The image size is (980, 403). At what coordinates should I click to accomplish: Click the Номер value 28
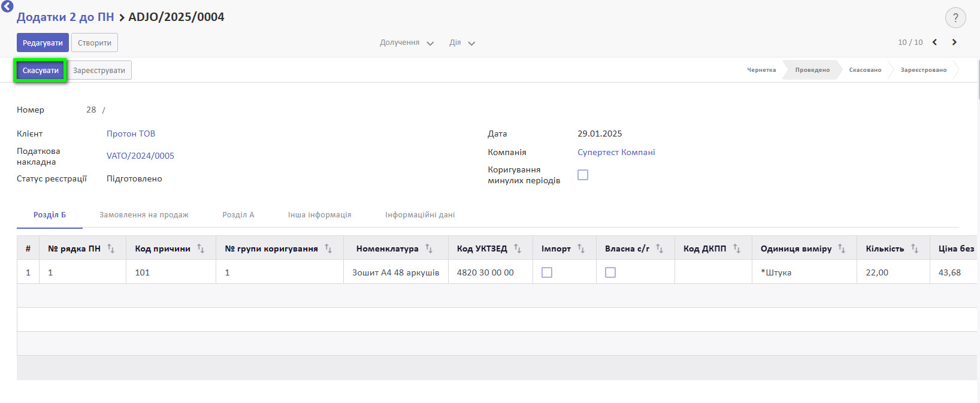[x=91, y=110]
